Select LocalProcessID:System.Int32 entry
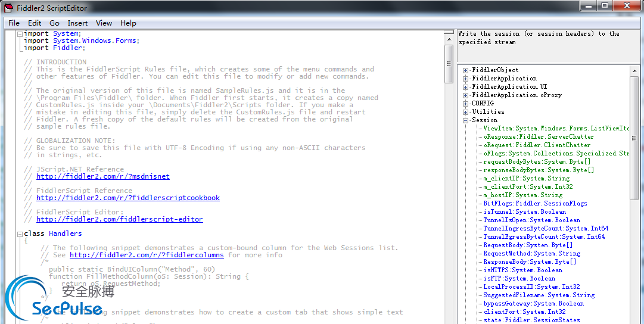644x324 pixels. click(531, 286)
